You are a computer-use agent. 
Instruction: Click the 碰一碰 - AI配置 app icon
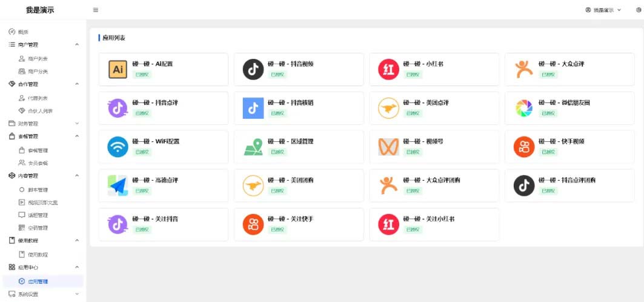(x=118, y=69)
